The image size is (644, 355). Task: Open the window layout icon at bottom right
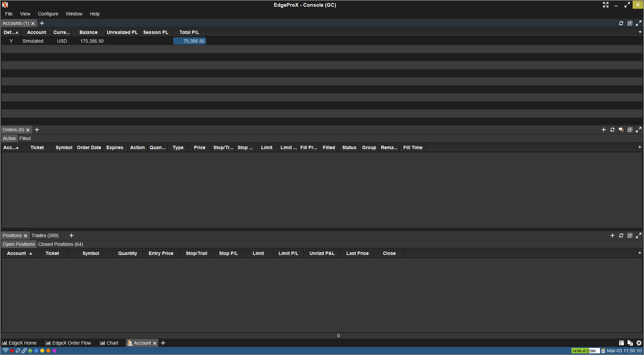pos(622,343)
